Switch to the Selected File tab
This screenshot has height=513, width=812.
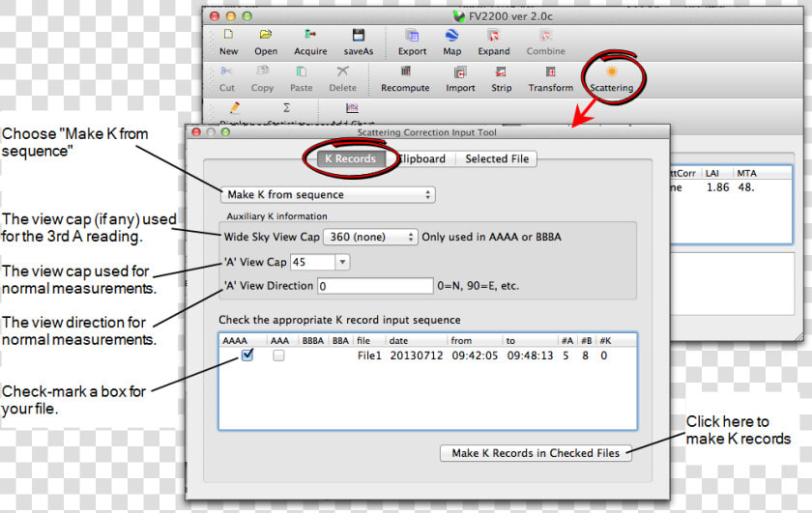tap(497, 158)
